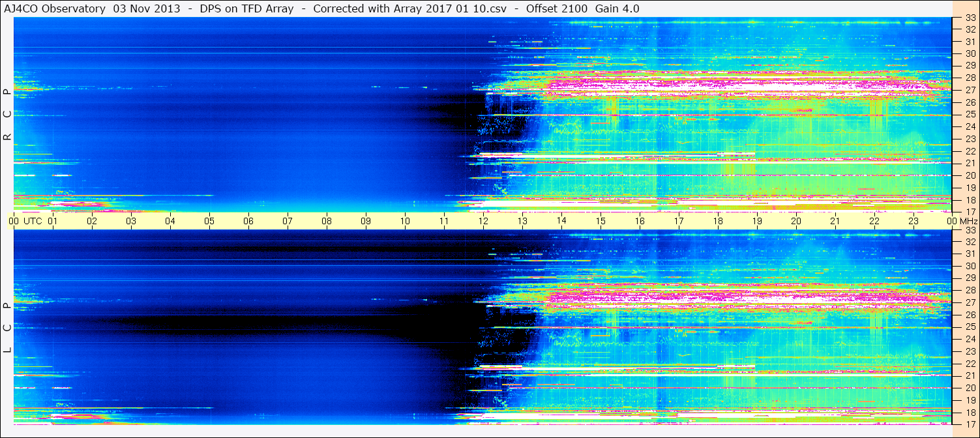
Task: Select the 04 hour marker on time axis
Action: [x=170, y=221]
